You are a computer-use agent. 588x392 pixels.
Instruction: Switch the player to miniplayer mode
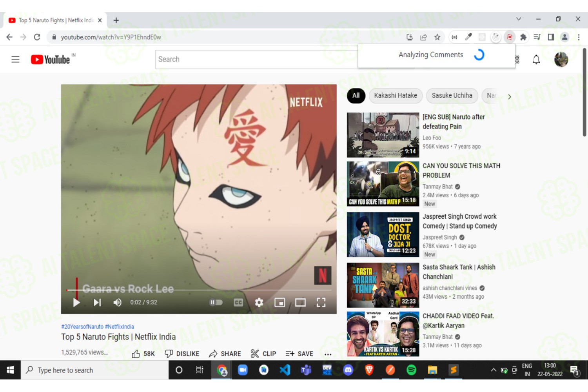coord(280,302)
